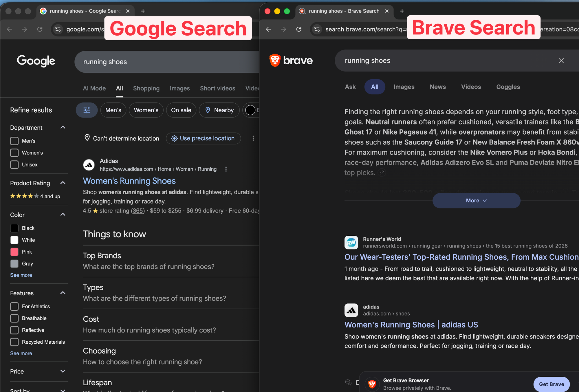
Task: Switch to Google Shopping tab
Action: tap(146, 88)
